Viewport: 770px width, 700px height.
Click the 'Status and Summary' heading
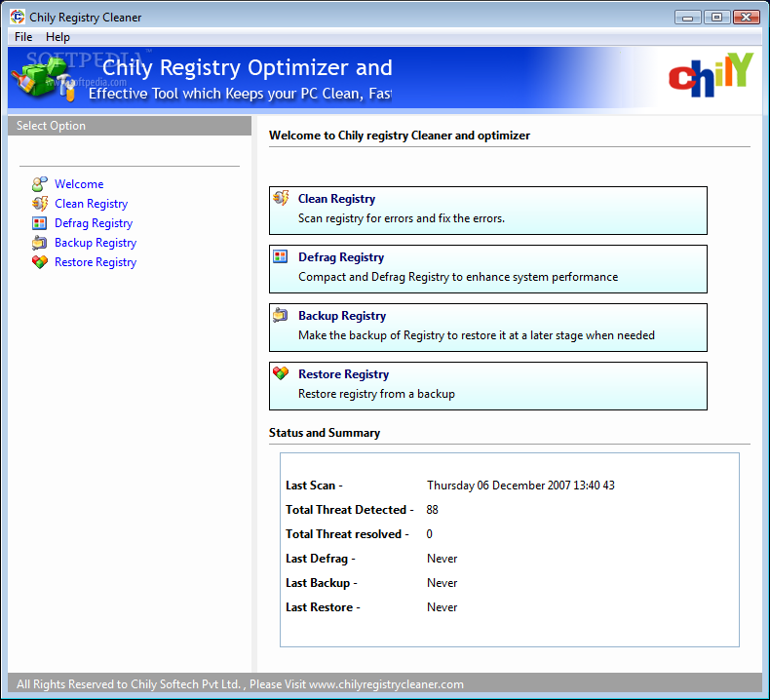point(325,433)
